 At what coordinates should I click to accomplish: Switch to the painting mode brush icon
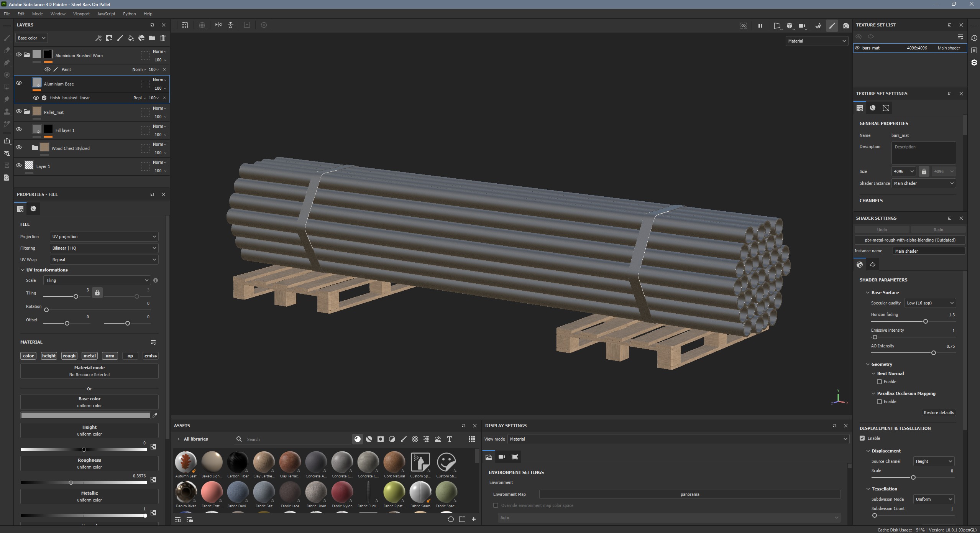click(x=832, y=26)
